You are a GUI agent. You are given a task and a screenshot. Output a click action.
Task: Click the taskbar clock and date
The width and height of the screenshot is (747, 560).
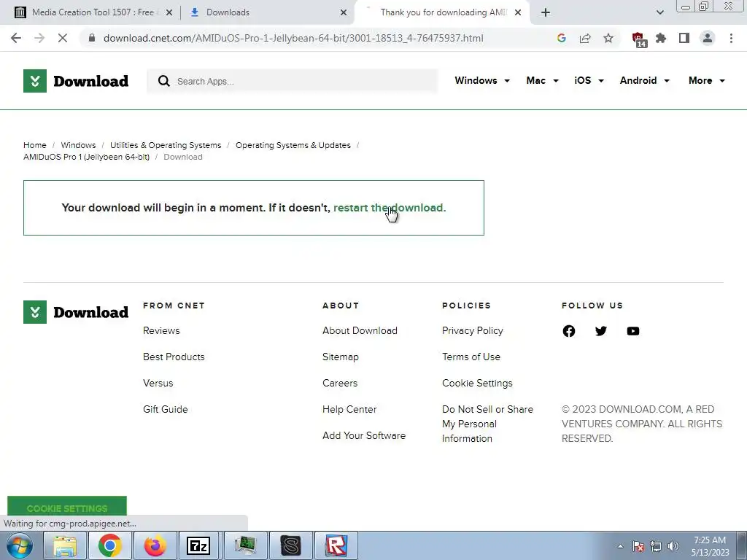[x=710, y=546]
